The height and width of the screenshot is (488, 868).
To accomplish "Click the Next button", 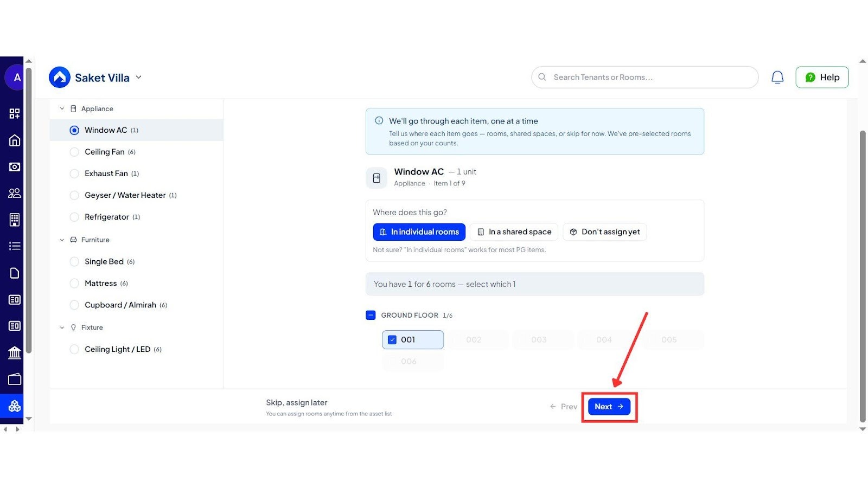I will click(x=609, y=407).
